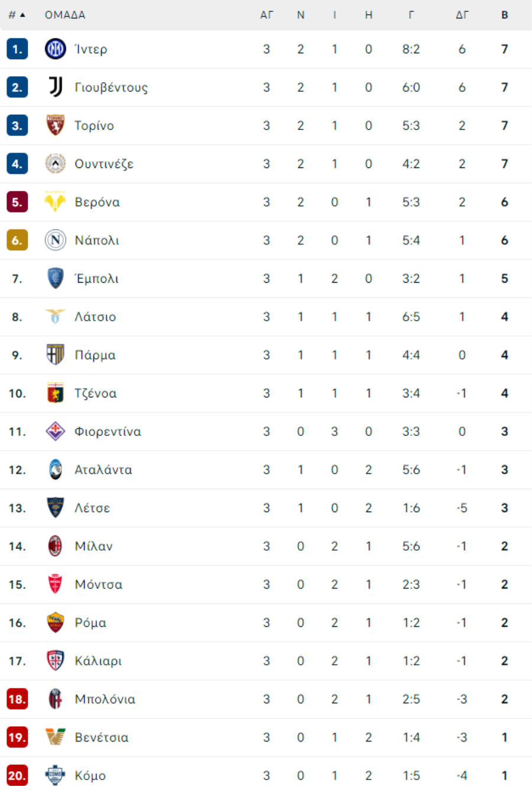Open the Fiorentina purple crest

(x=56, y=432)
